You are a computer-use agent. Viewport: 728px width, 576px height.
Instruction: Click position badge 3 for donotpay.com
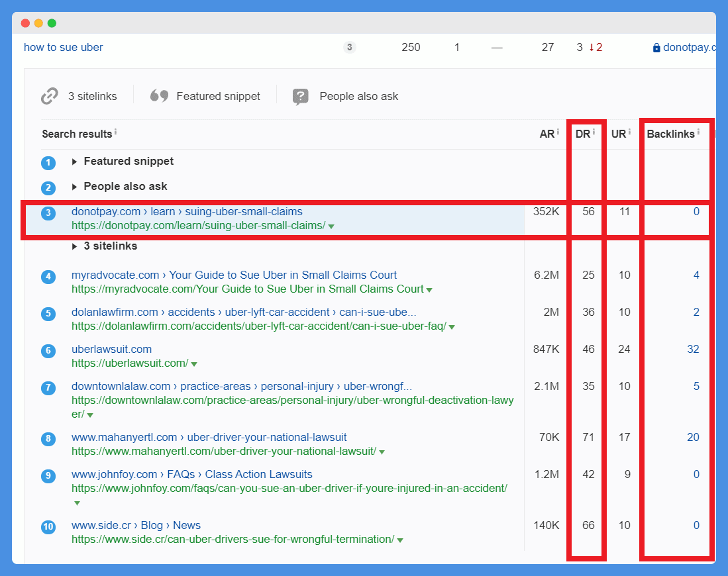point(48,213)
